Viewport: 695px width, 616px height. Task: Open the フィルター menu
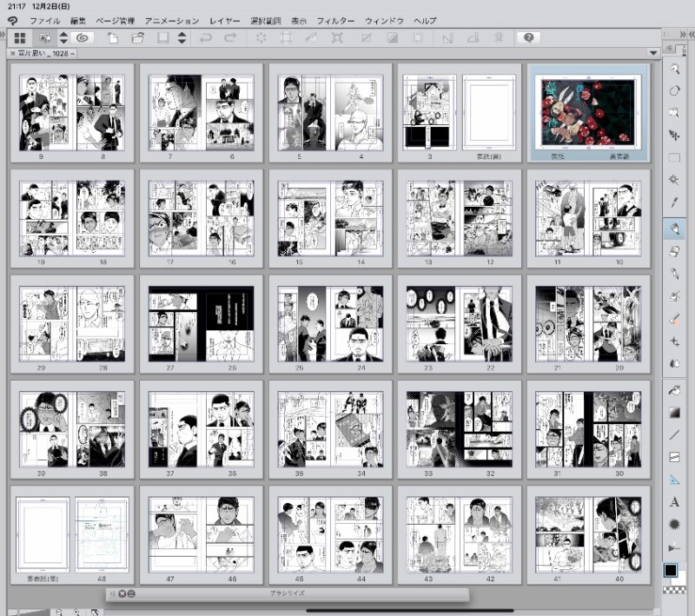[x=335, y=21]
